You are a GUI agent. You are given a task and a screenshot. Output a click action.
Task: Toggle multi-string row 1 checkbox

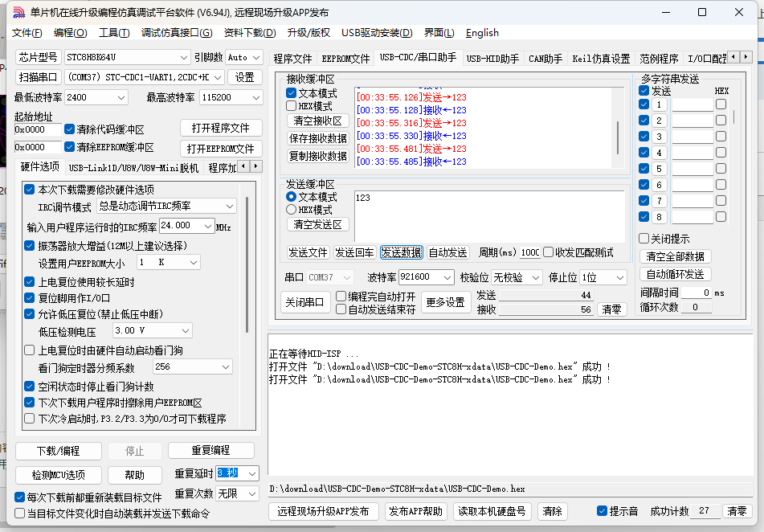(644, 104)
